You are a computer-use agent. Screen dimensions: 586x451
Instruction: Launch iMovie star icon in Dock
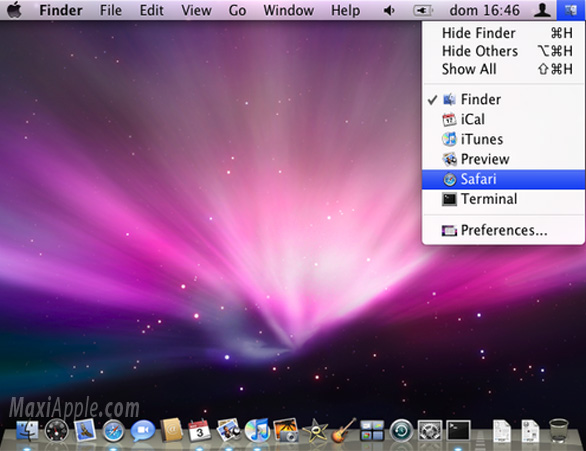click(x=315, y=430)
